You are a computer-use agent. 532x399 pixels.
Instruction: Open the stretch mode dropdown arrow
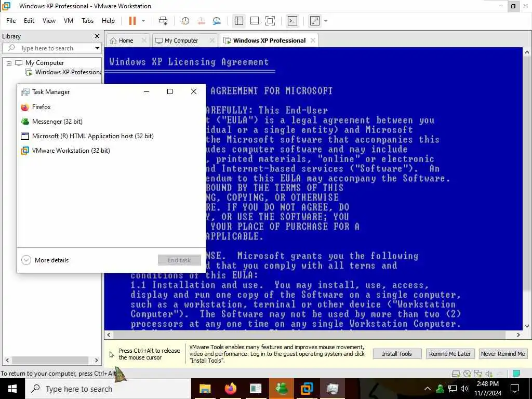pos(326,21)
